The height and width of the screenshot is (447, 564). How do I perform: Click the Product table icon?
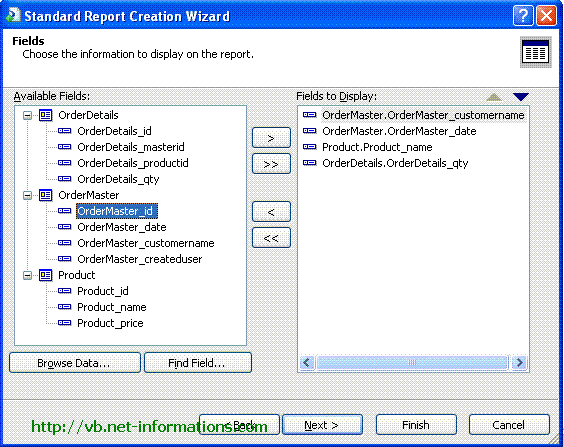point(46,275)
